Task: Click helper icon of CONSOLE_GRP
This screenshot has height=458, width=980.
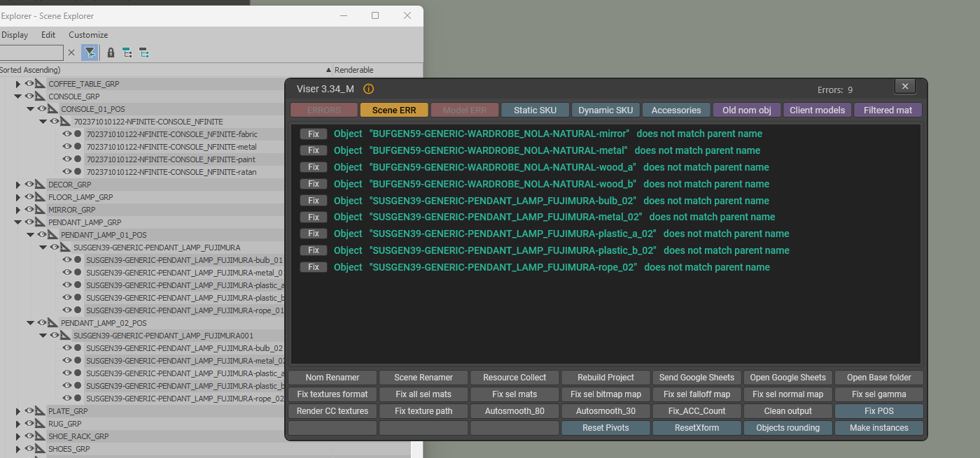Action: click(x=41, y=96)
